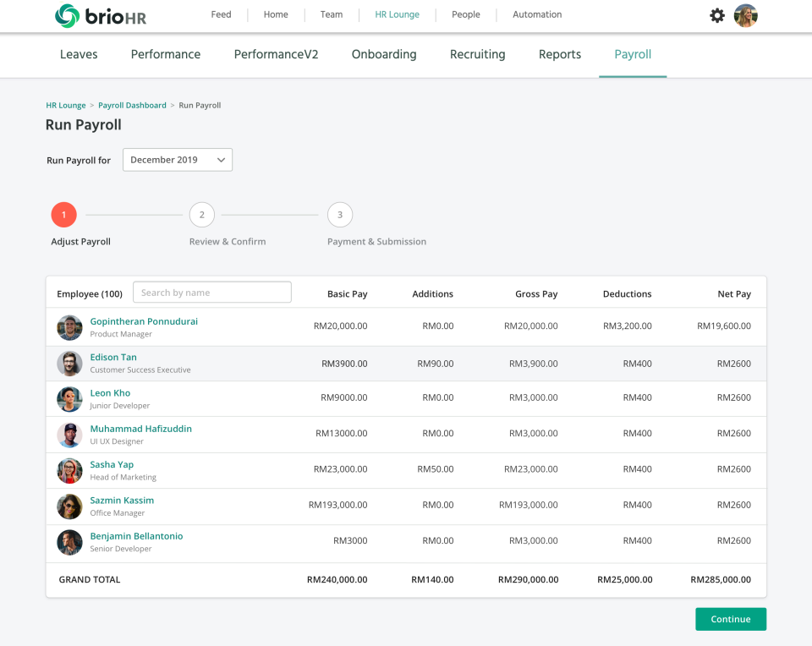Open the December 2019 payroll period dropdown
Viewport: 812px width, 646px height.
pos(177,159)
